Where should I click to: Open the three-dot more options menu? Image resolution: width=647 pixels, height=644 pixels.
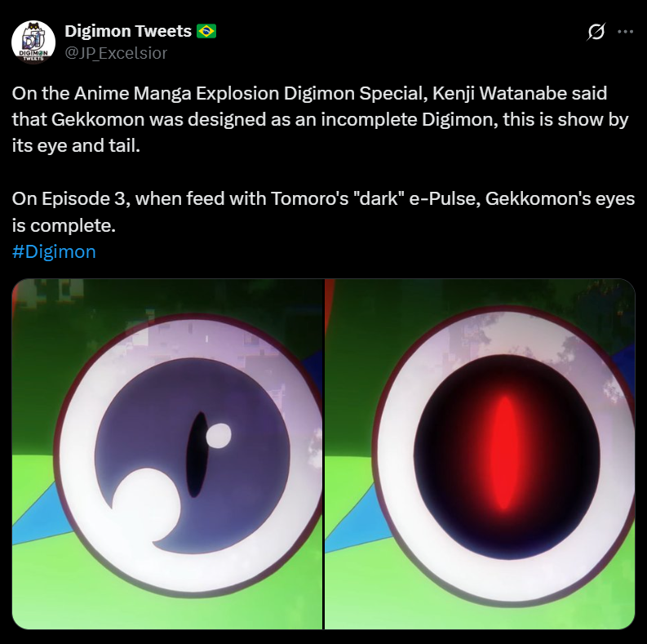(625, 31)
